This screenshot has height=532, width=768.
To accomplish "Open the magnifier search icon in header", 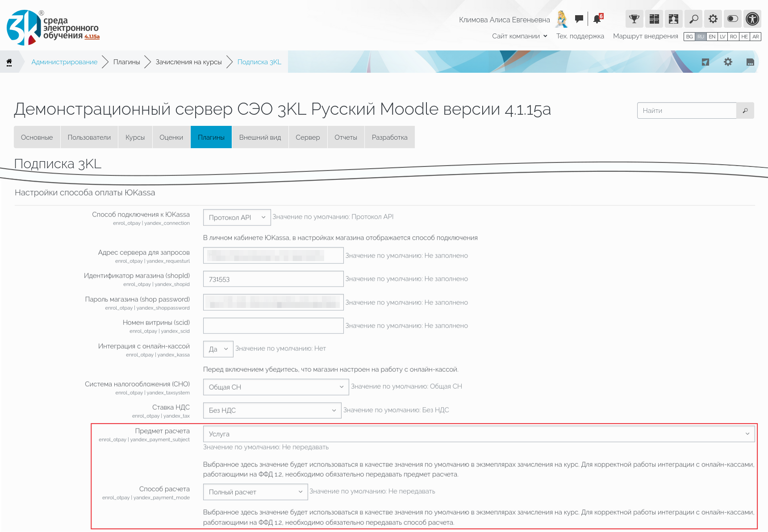I will pyautogui.click(x=693, y=19).
